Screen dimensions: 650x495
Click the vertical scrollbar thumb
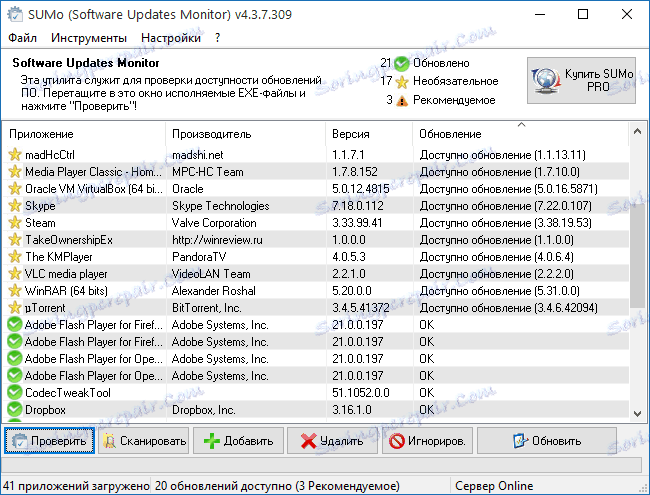pos(638,257)
